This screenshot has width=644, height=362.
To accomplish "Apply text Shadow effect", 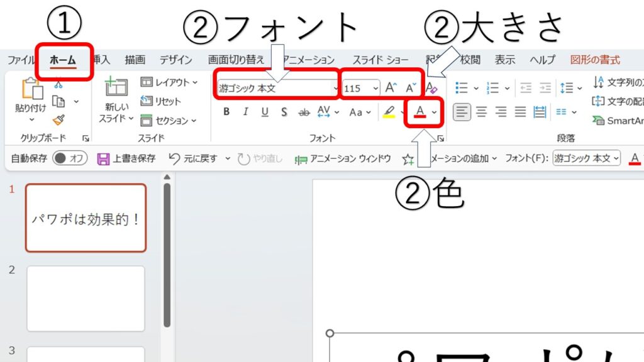I will point(284,112).
